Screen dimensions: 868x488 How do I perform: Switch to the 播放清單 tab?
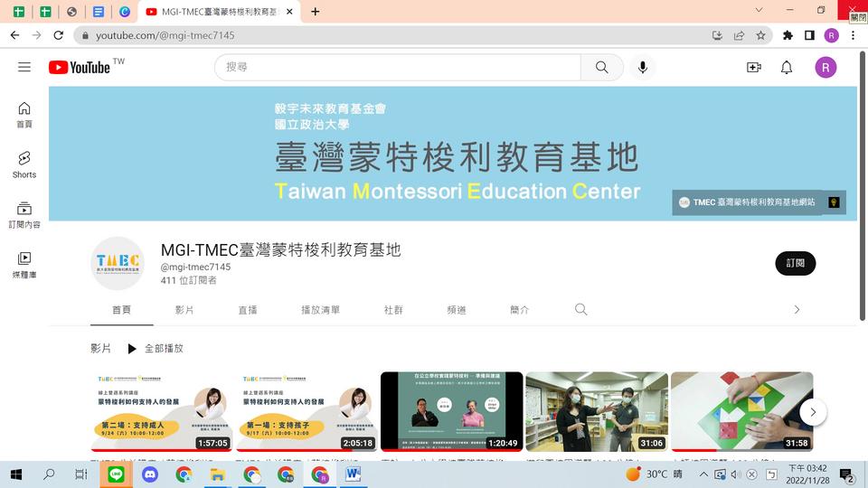(320, 310)
